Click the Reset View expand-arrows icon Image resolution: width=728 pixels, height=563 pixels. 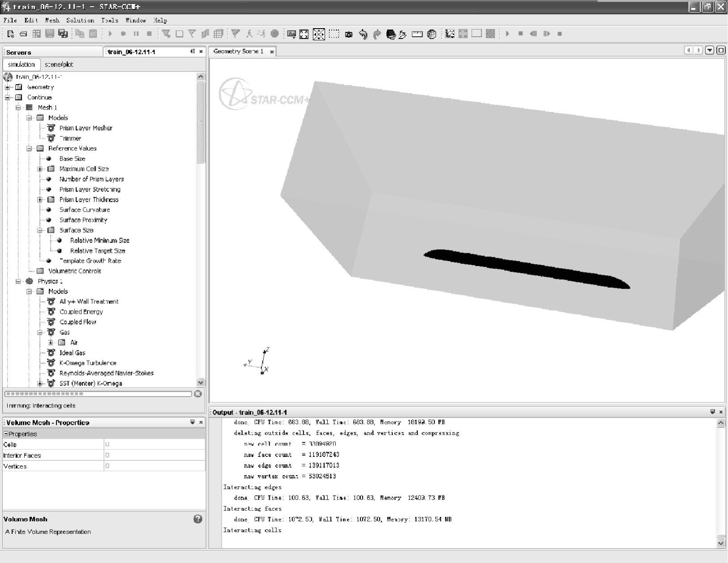pos(304,34)
